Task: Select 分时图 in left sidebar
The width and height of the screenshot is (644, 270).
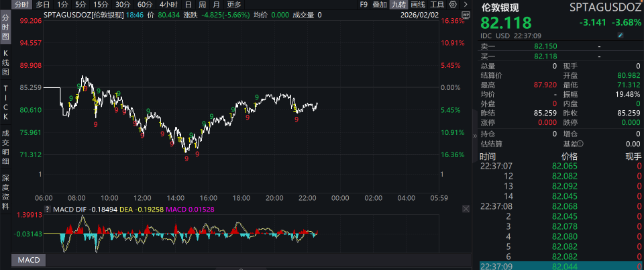Action: point(6,27)
